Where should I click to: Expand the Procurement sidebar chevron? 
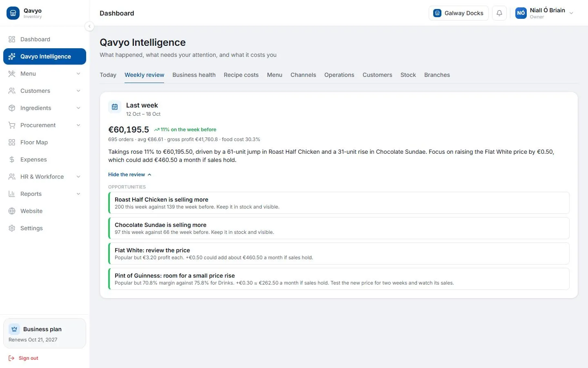(x=78, y=125)
